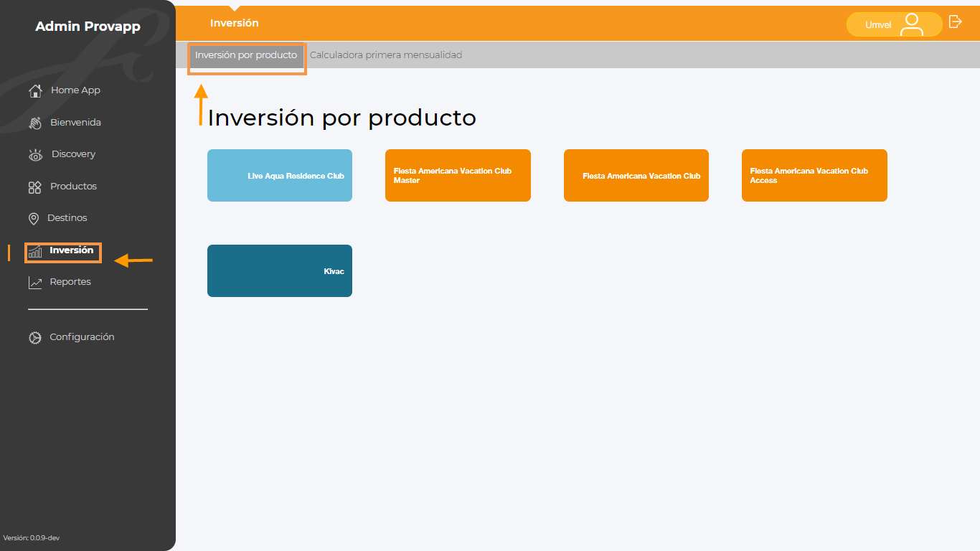
Task: Switch to Calculadora primera mensualidad tab
Action: 386,55
